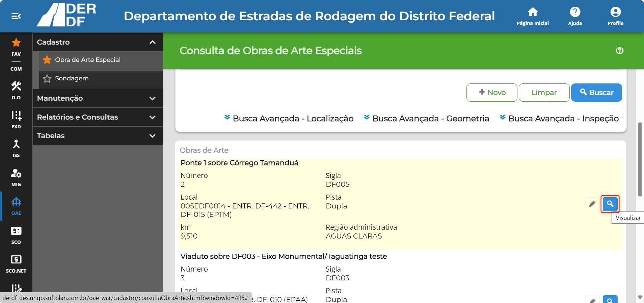Open the D.O tools module
This screenshot has height=303, width=644.
pyautogui.click(x=16, y=91)
